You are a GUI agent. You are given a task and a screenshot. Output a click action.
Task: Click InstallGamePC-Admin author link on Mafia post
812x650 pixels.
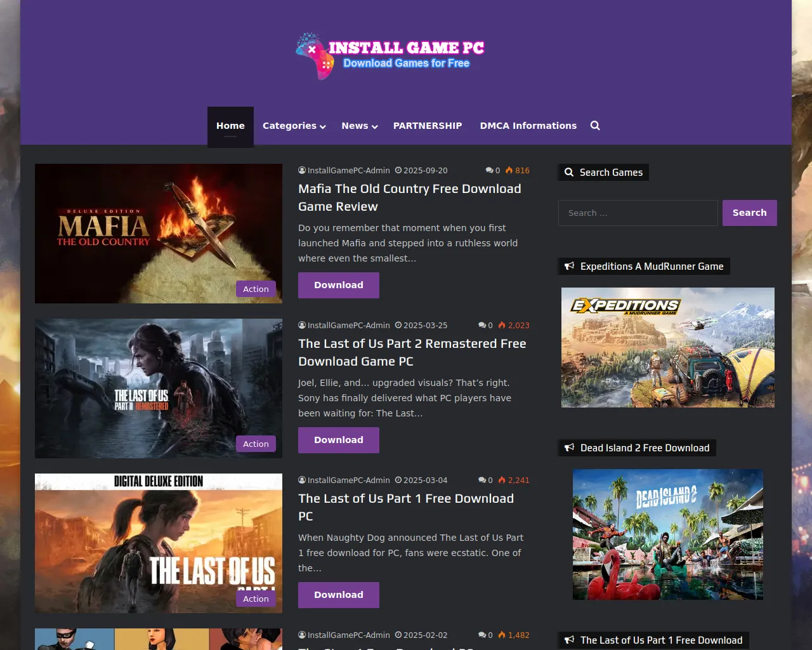point(349,170)
